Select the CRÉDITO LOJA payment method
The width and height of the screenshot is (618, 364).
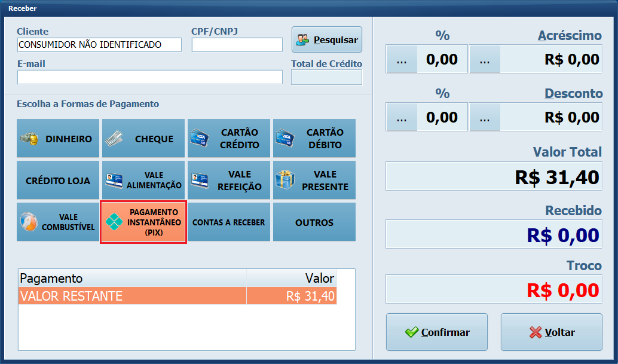(x=58, y=180)
